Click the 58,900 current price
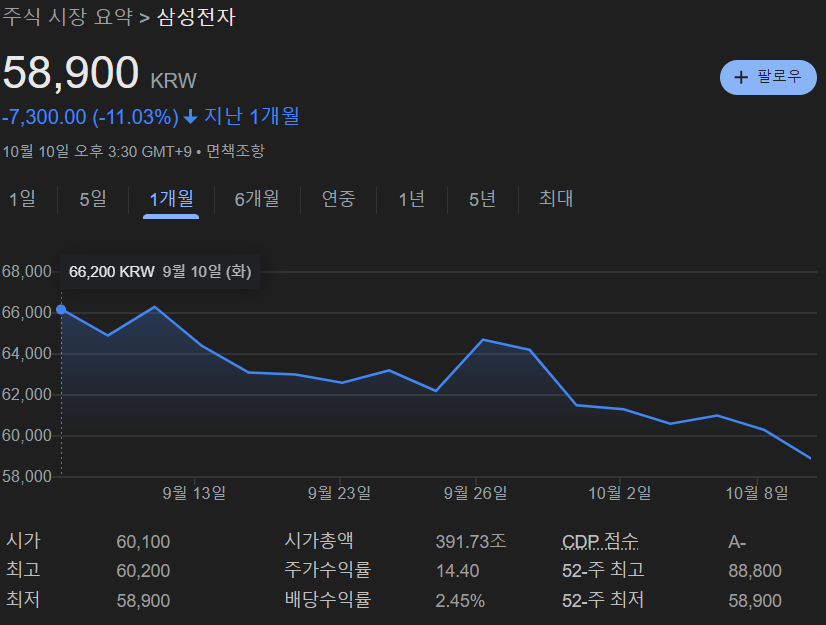The width and height of the screenshot is (826, 625). 71,73
